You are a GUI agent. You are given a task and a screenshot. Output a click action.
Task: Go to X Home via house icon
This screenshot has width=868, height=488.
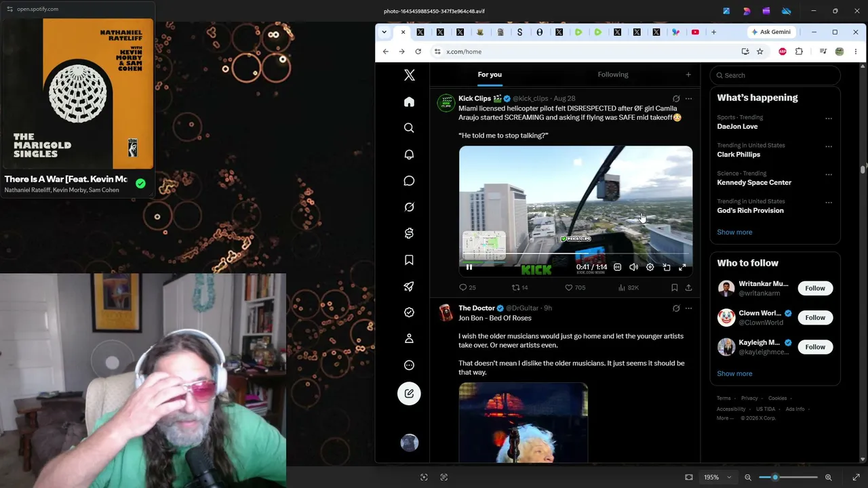409,102
